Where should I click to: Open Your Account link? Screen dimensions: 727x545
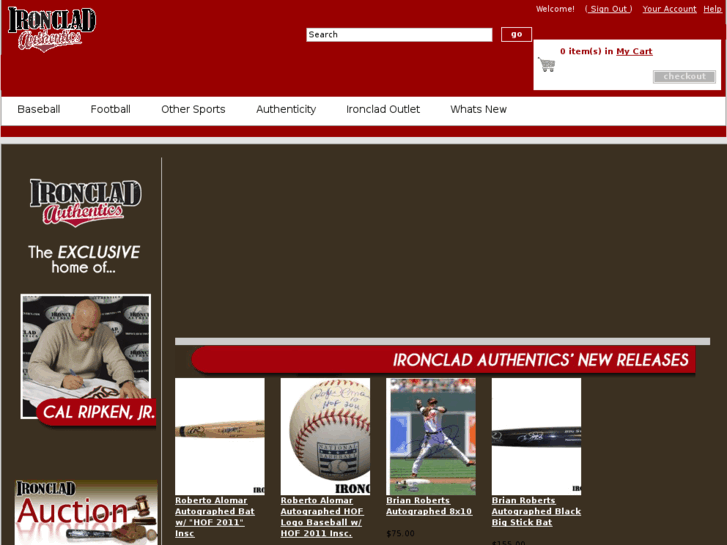click(669, 9)
